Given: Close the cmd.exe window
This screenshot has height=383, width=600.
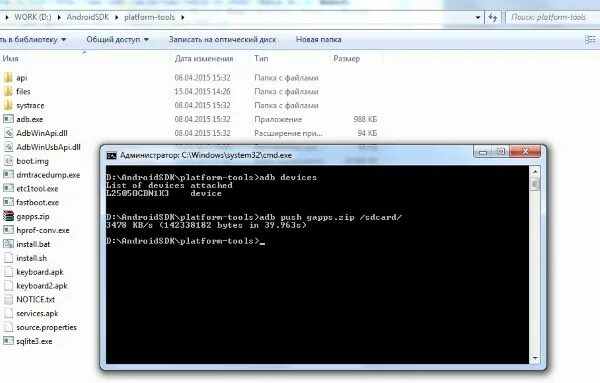Looking at the screenshot, I should point(525,152).
